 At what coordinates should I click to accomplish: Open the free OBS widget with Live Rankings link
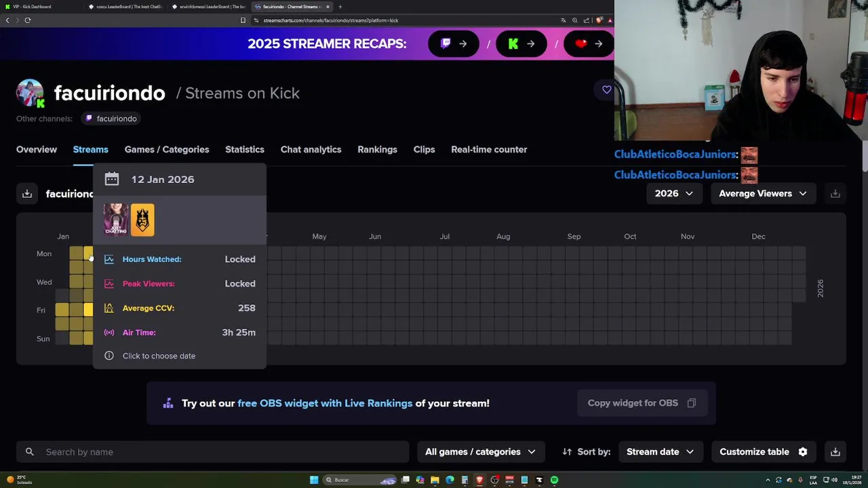[325, 403]
